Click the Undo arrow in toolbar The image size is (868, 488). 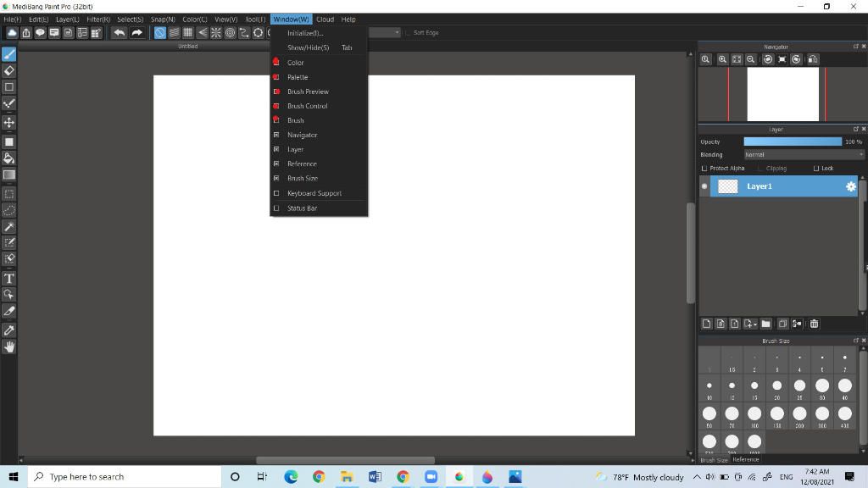point(119,33)
